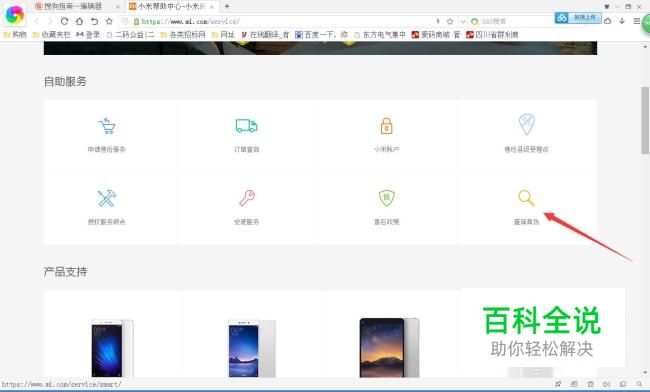The width and height of the screenshot is (650, 392).
Task: Open the 百度一下 bookmark
Action: pos(321,34)
